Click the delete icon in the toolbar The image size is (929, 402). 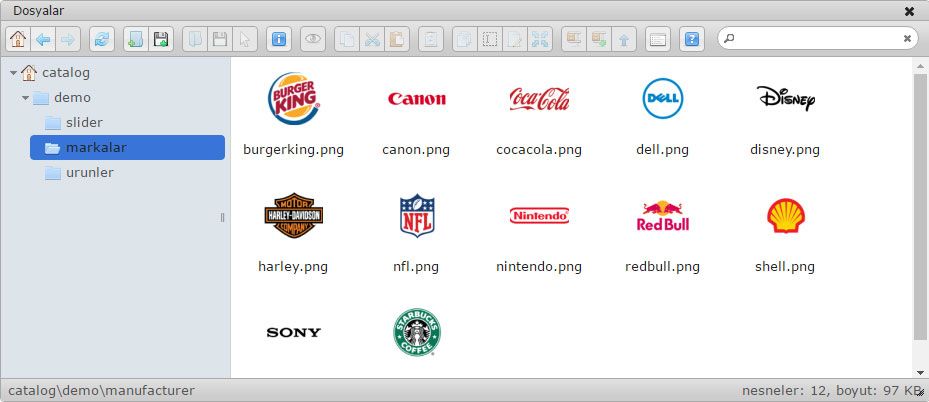[x=431, y=40]
